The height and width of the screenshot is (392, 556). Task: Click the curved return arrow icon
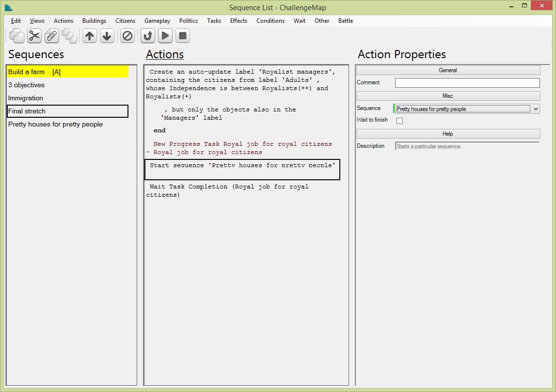coord(148,36)
